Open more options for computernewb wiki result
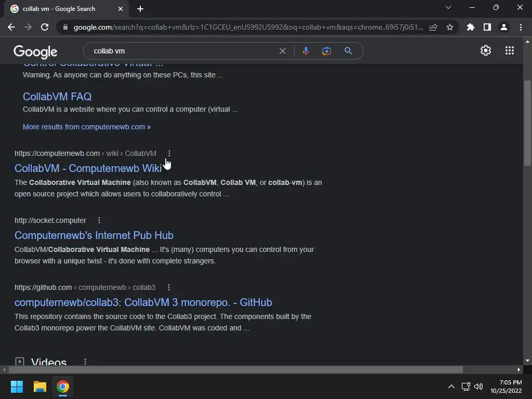Viewport: 532px width, 399px height. tap(169, 153)
